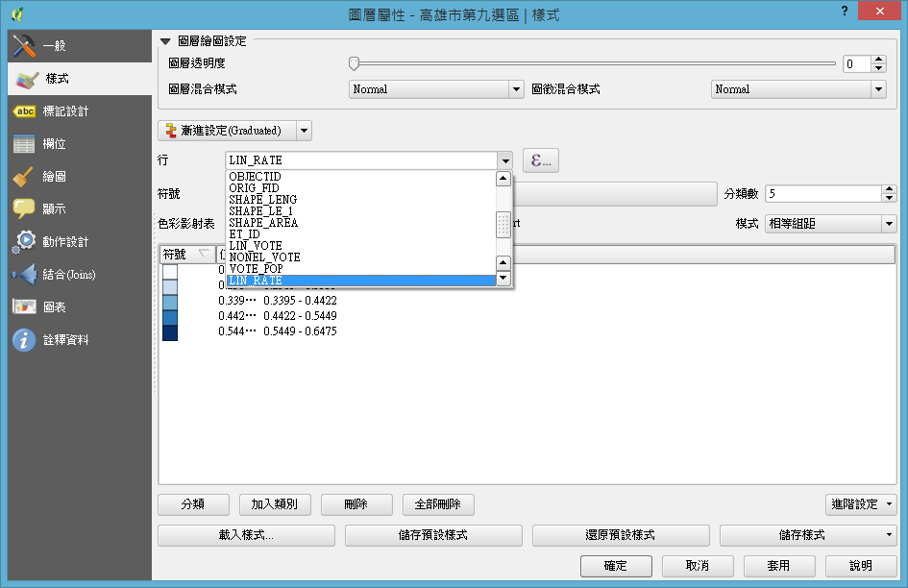Open the 漸進設定 (Graduated) renderer dropdown
This screenshot has width=908, height=588.
tap(234, 131)
